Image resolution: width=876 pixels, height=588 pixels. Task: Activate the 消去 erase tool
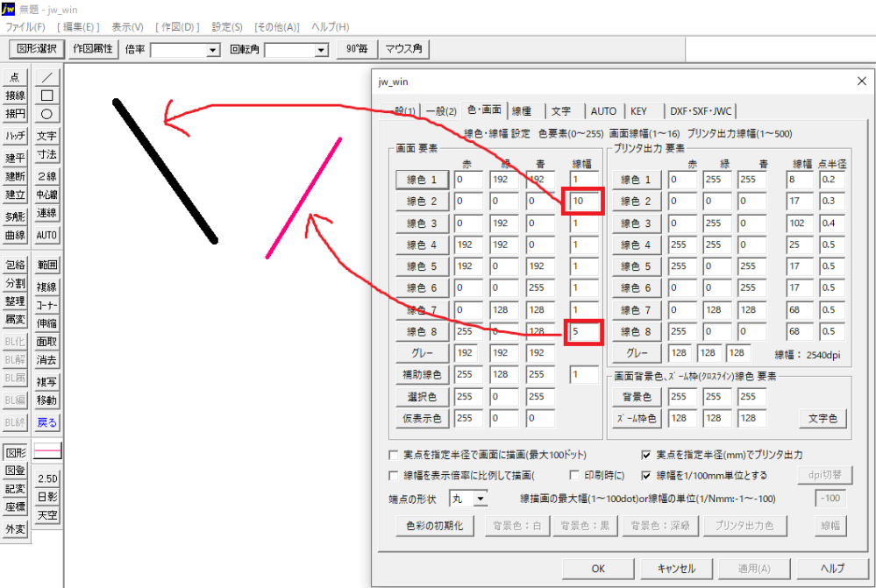pyautogui.click(x=47, y=360)
